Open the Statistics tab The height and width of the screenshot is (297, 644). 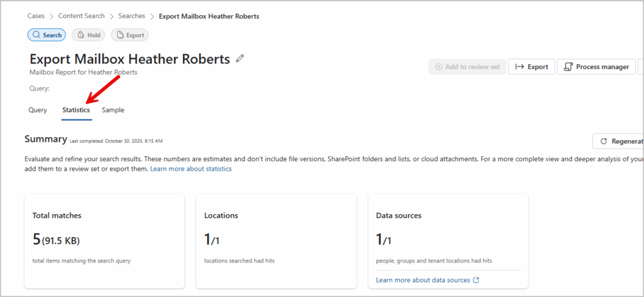click(x=76, y=110)
